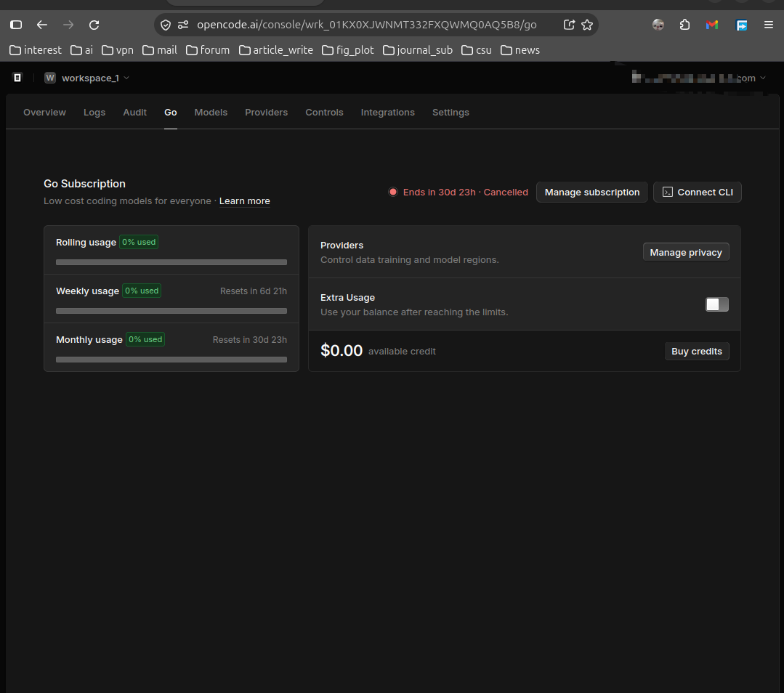Open the fig_plot bookmarks folder
This screenshot has width=784, height=693.
pyautogui.click(x=348, y=50)
